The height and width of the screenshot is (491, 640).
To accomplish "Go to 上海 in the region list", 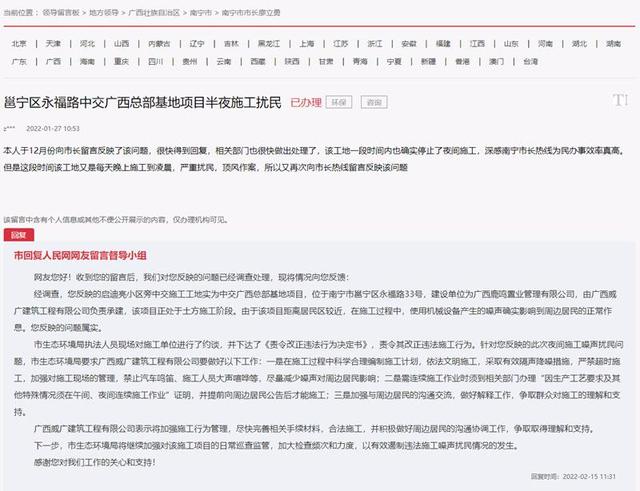I will pyautogui.click(x=307, y=43).
